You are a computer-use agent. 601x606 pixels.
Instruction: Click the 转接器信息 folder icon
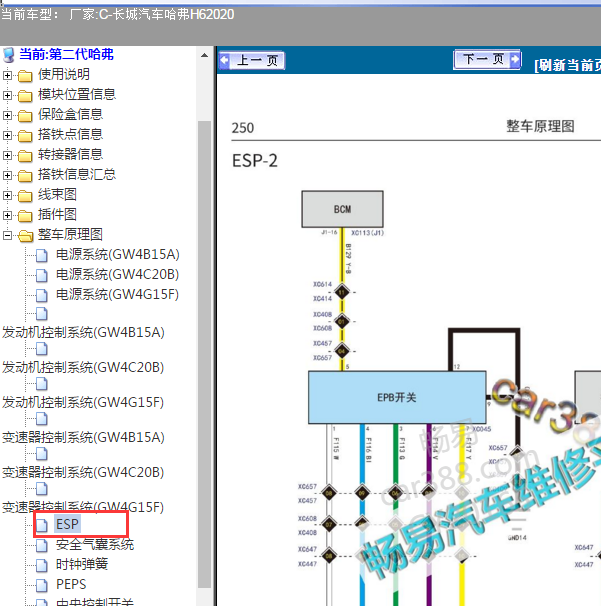tap(25, 156)
